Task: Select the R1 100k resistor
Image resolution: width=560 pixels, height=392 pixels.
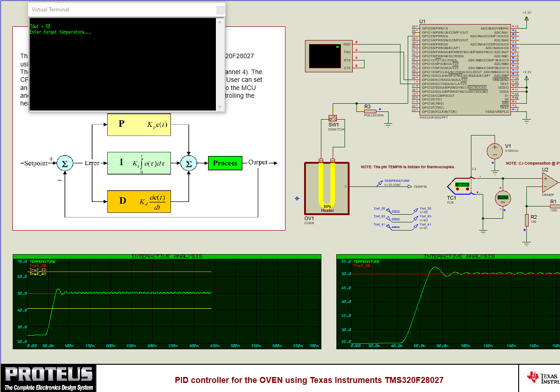Action: [554, 205]
